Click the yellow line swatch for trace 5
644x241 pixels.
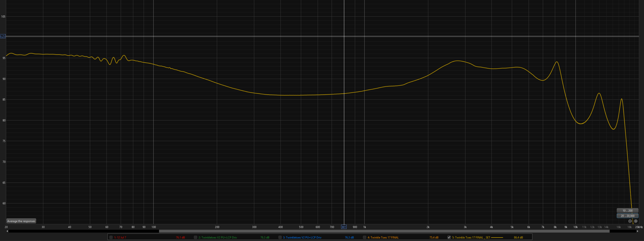click(497, 238)
